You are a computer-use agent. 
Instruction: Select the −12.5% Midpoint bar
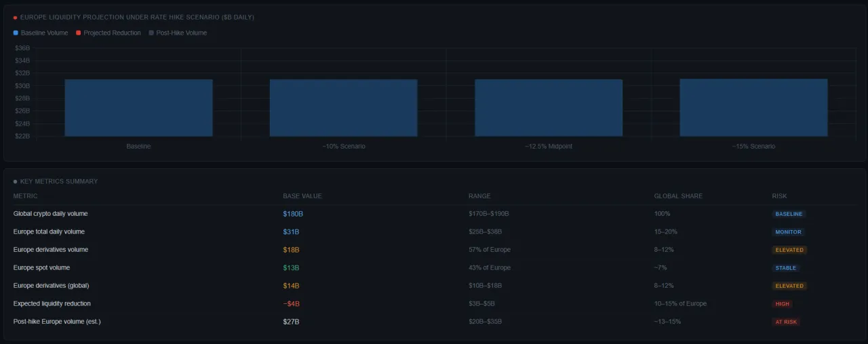[548, 108]
